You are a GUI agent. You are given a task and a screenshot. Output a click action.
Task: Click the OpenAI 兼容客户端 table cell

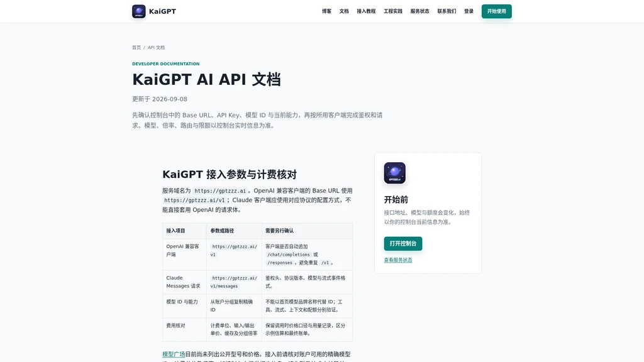184,255
